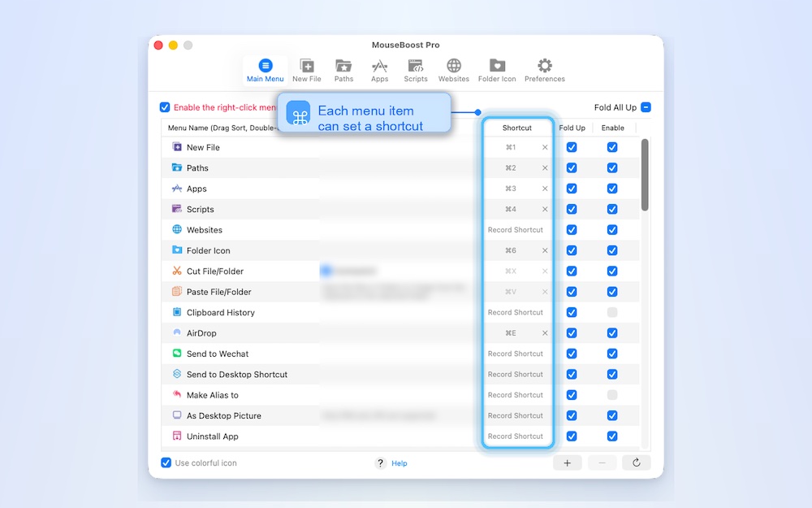Viewport: 812px width, 508px height.
Task: Click the As Desktop Picture icon
Action: (x=176, y=415)
